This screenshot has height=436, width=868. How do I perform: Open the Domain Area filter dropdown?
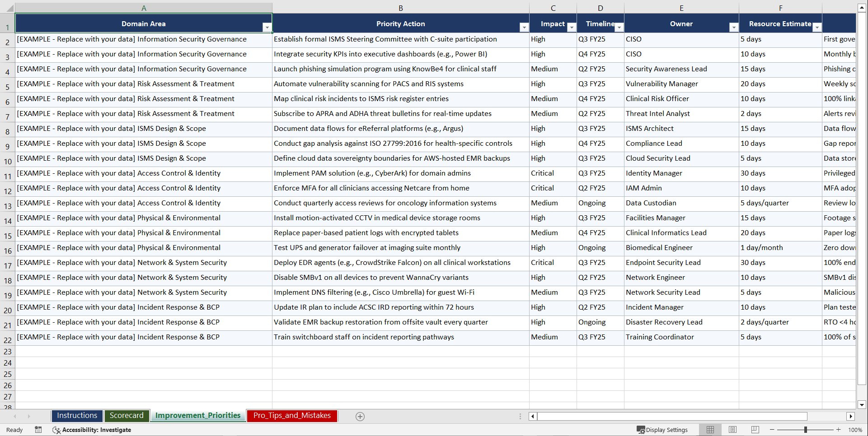pos(267,27)
